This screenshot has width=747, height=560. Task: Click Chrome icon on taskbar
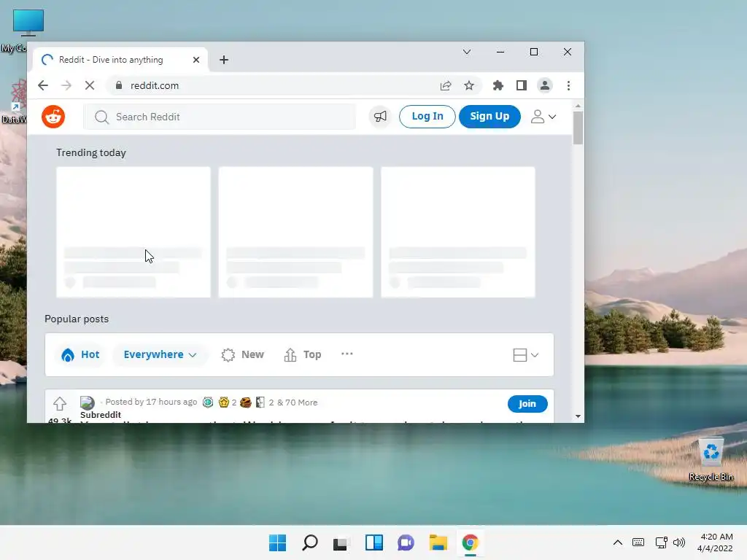click(471, 542)
